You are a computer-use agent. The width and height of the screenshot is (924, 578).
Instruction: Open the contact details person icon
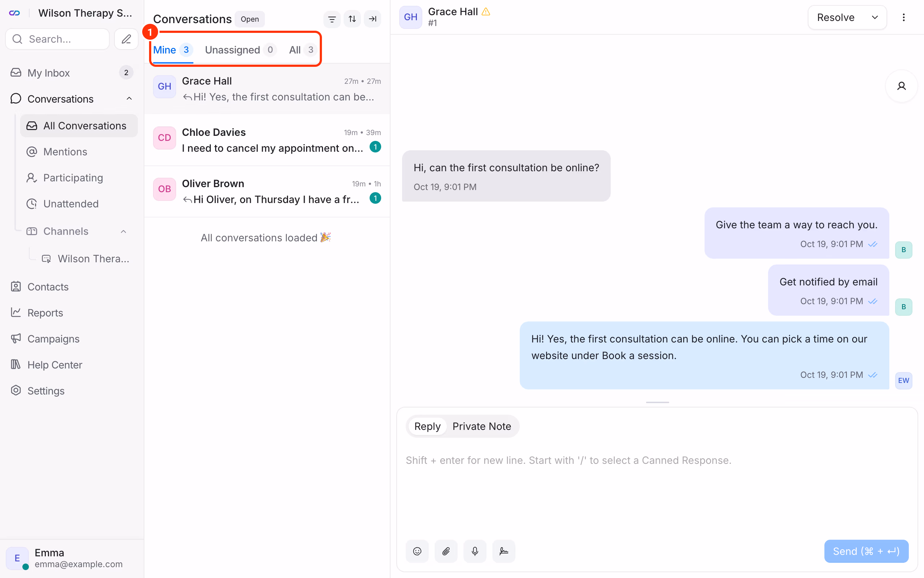click(902, 86)
